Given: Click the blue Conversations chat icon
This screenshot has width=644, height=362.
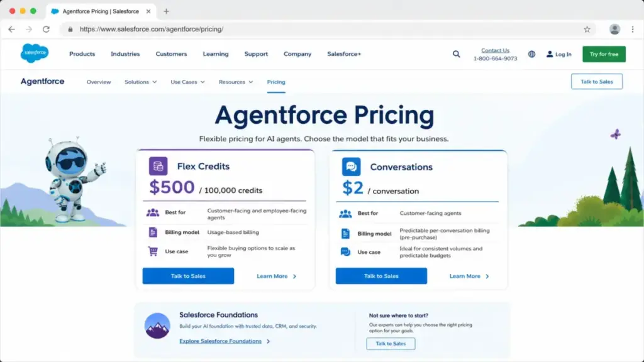Looking at the screenshot, I should [351, 167].
